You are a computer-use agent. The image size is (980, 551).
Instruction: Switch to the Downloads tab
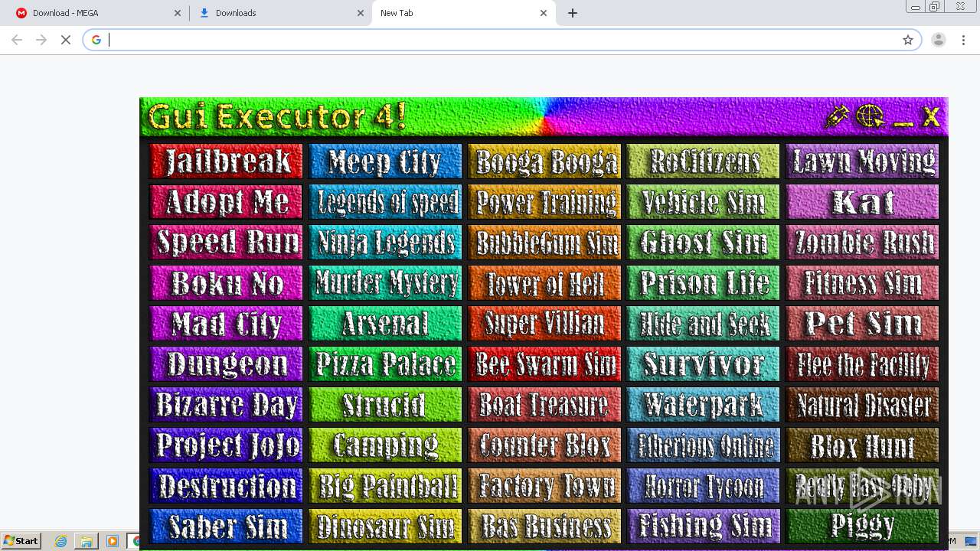[x=281, y=13]
